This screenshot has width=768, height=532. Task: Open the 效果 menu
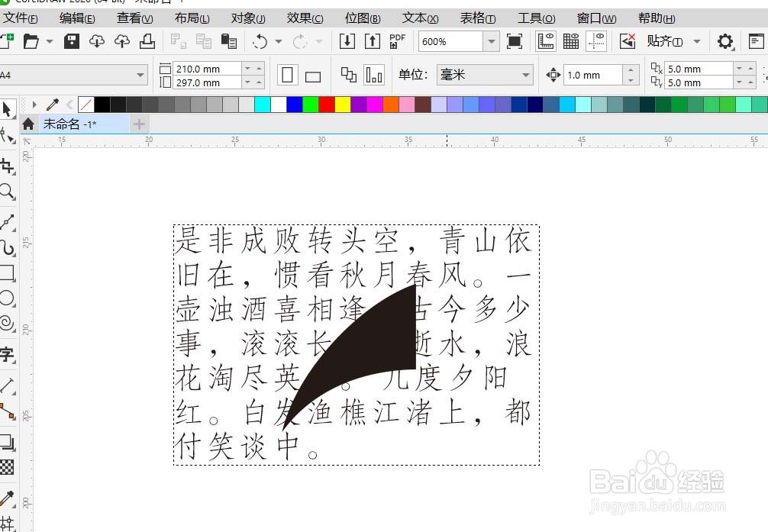coord(305,18)
